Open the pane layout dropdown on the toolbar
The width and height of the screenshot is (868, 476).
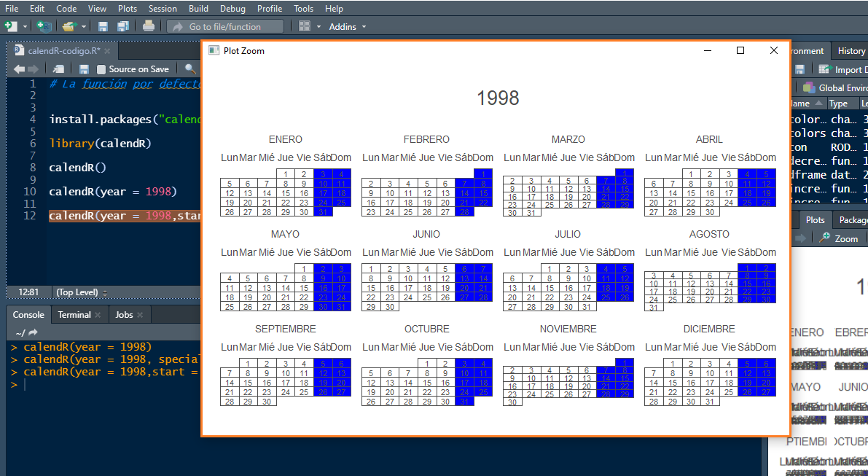tap(305, 26)
